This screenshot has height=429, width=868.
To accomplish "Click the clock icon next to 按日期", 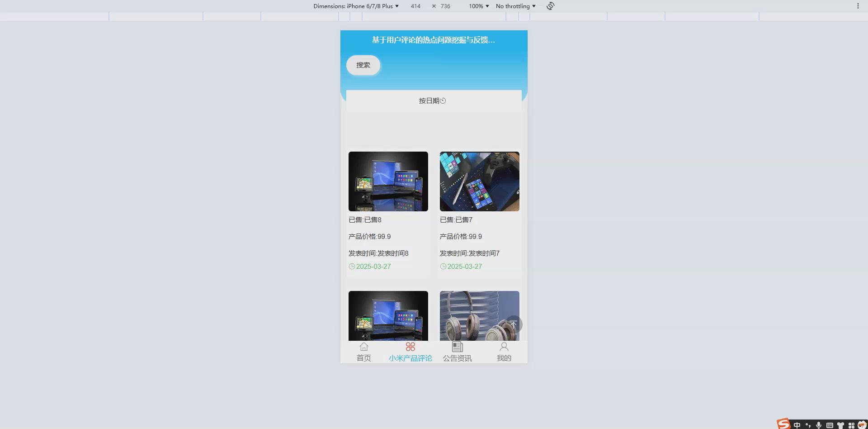I will pos(443,101).
